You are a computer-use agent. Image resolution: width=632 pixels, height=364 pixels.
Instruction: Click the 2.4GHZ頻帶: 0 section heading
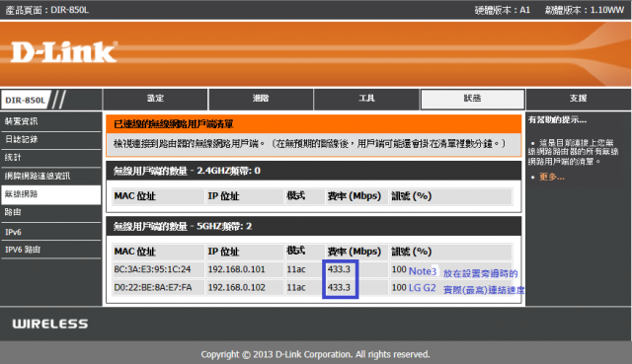pyautogui.click(x=187, y=171)
